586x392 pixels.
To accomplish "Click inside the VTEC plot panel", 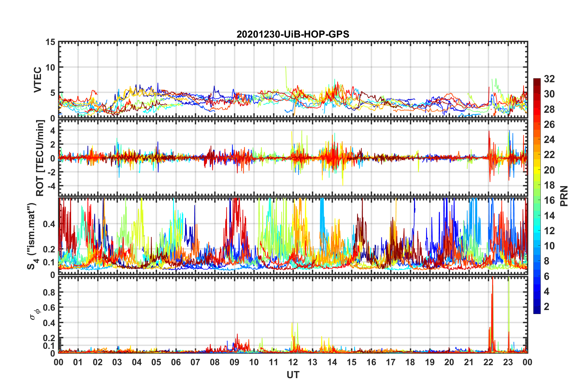I will point(293,80).
